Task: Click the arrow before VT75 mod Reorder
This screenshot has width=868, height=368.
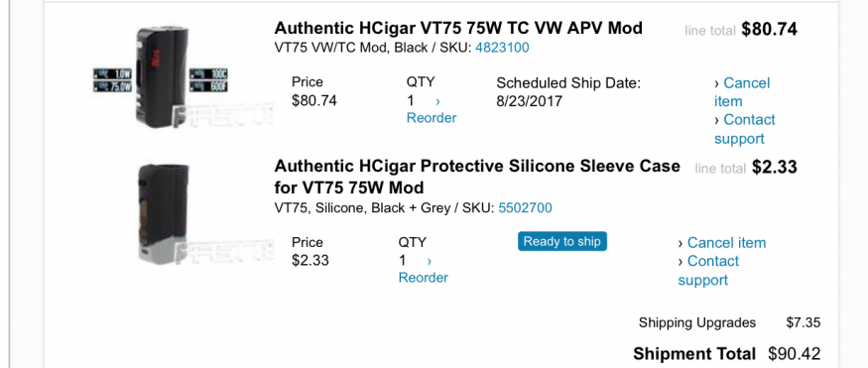Action: pyautogui.click(x=437, y=101)
